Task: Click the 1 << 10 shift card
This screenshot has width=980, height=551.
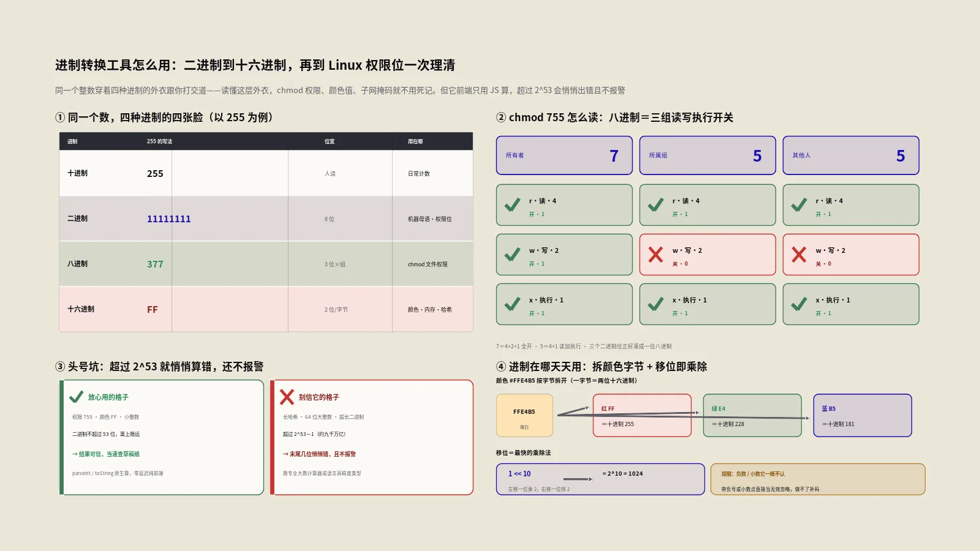Action: pos(600,479)
